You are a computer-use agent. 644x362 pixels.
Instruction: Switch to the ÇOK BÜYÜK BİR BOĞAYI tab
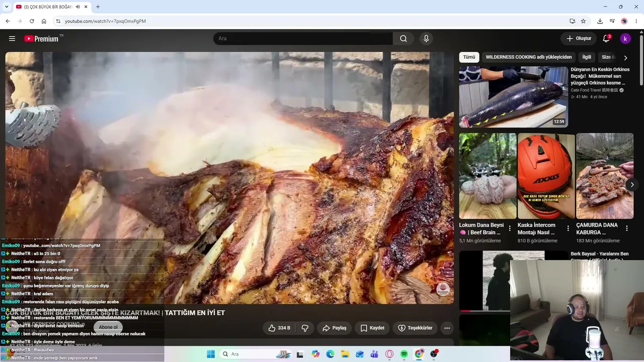click(x=48, y=7)
